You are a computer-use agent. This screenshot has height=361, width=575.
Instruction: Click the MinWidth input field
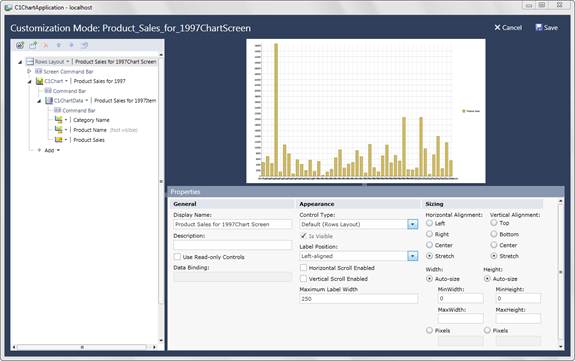pyautogui.click(x=460, y=299)
